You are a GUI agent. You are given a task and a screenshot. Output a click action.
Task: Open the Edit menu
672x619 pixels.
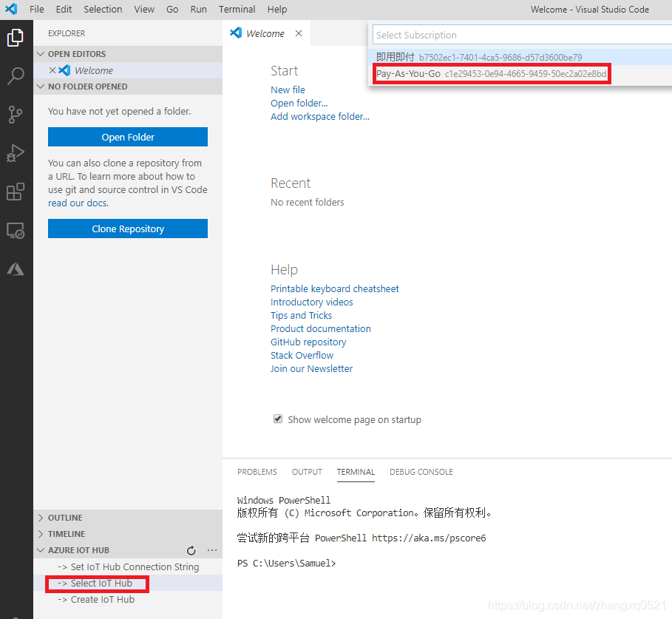(x=64, y=10)
